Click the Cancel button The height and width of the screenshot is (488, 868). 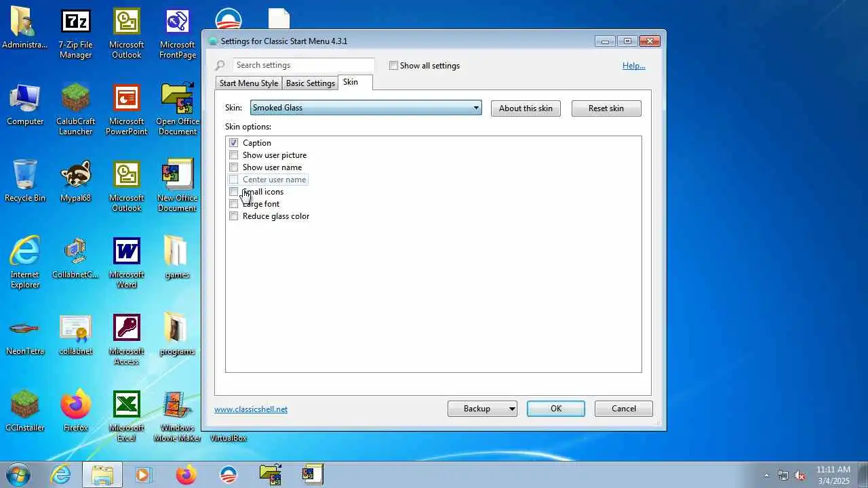click(624, 409)
